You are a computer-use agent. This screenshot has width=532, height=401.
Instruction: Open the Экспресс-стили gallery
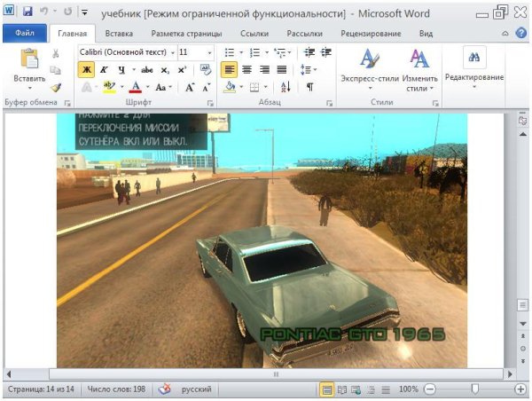point(370,69)
